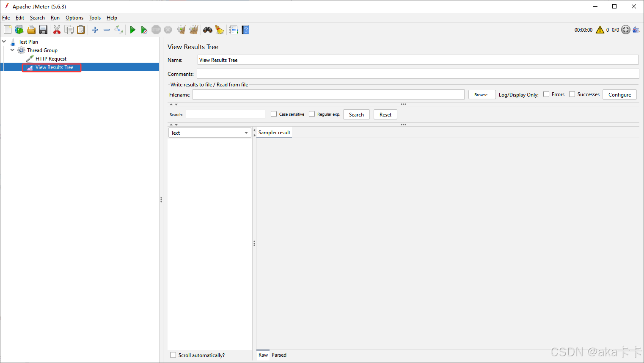
Task: Select the Parsed tab
Action: tap(279, 355)
